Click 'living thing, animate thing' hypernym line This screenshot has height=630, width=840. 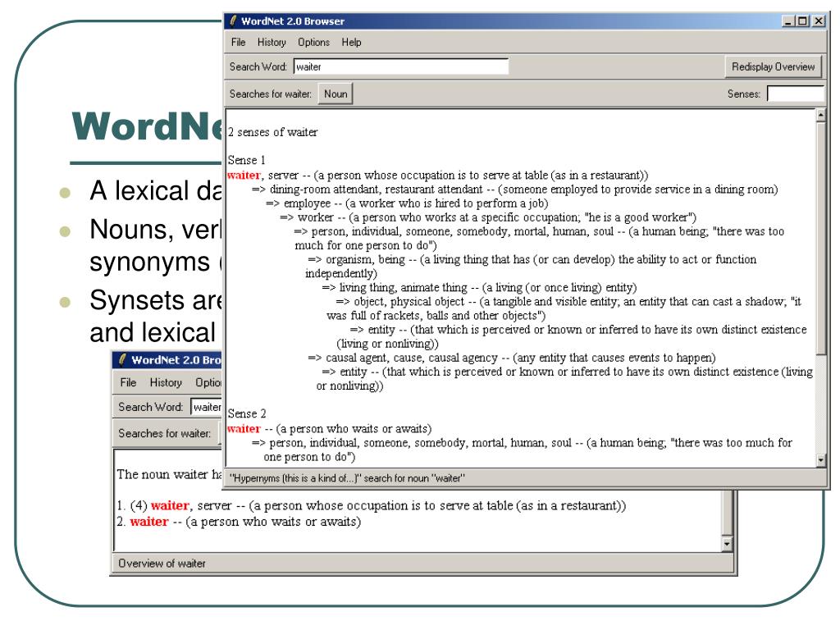click(479, 288)
